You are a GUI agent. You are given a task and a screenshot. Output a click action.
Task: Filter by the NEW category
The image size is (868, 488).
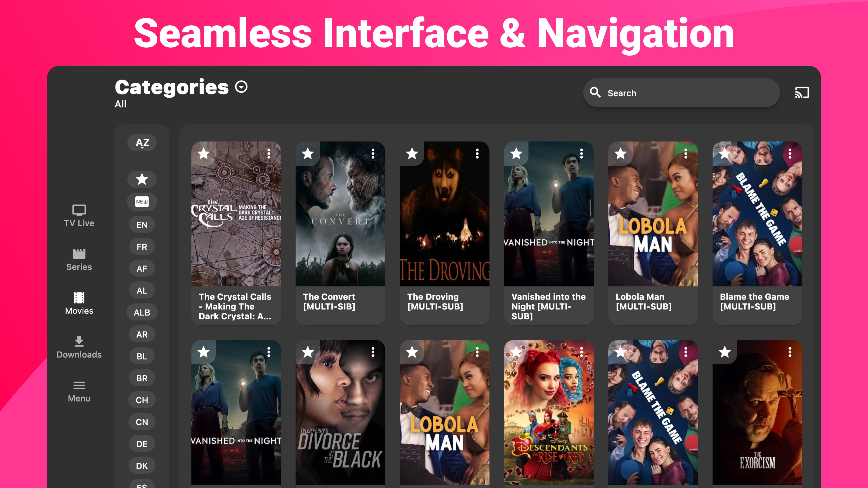tap(142, 202)
